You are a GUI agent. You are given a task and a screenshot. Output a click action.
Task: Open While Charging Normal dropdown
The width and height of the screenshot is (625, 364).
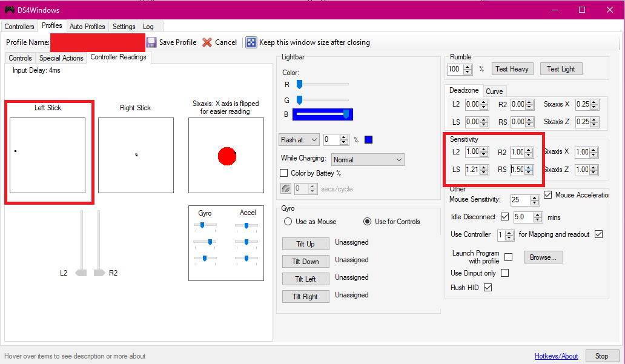(368, 159)
